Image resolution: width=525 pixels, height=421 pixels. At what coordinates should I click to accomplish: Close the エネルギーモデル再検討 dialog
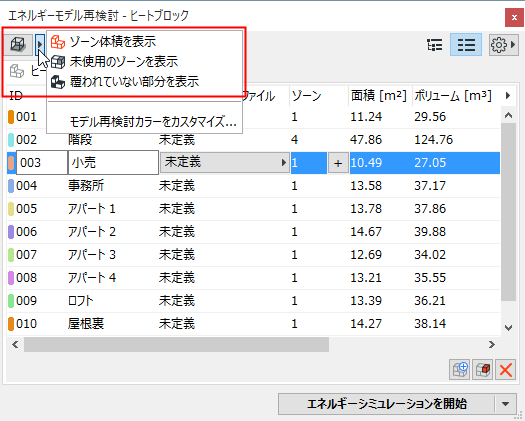point(514,17)
